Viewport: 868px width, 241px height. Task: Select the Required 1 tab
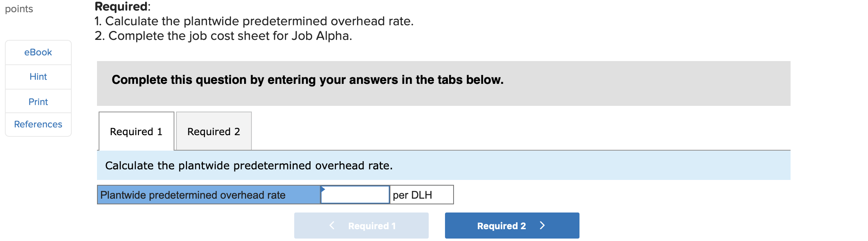136,131
